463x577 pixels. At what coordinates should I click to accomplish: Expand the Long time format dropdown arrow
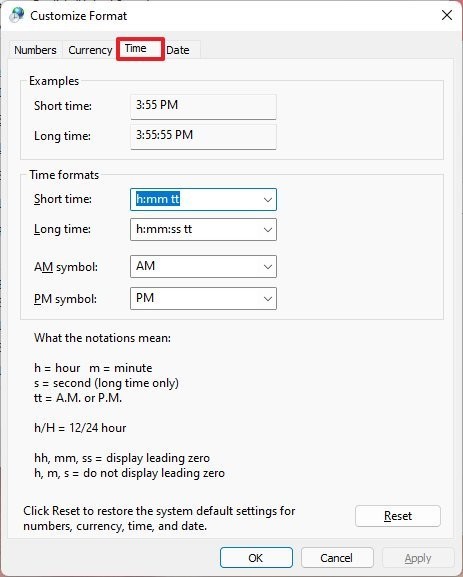[268, 230]
